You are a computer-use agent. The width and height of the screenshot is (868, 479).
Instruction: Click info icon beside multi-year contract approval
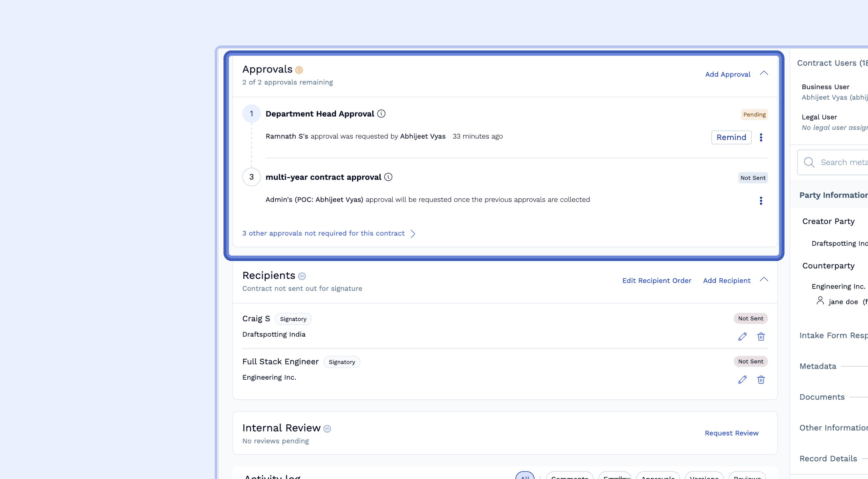[x=388, y=177]
